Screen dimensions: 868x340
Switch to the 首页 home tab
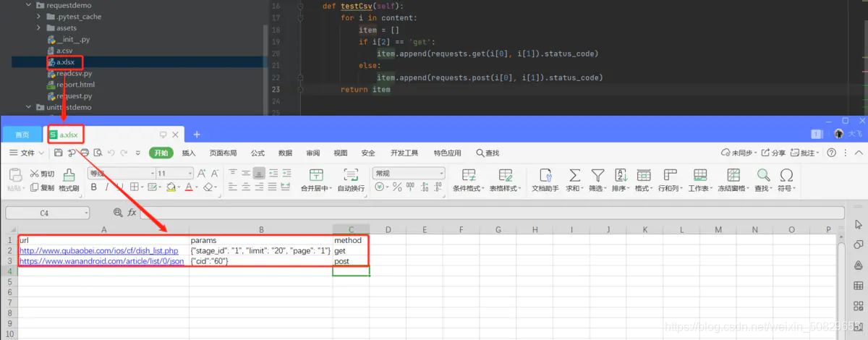point(22,135)
